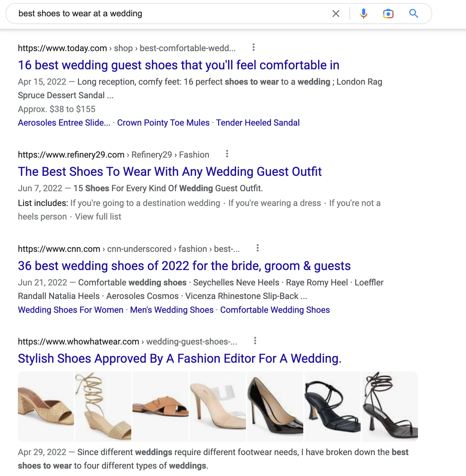The height and width of the screenshot is (476, 466).
Task: Select the black strappy block-heel sandal thumbnail
Action: click(x=332, y=407)
